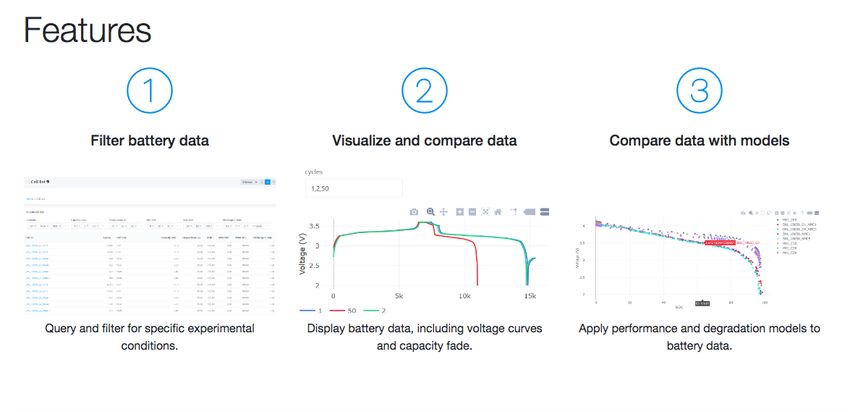The height and width of the screenshot is (412, 850).
Task: Toggle spike lines icon in voltage chart toolbar
Action: coord(514,212)
